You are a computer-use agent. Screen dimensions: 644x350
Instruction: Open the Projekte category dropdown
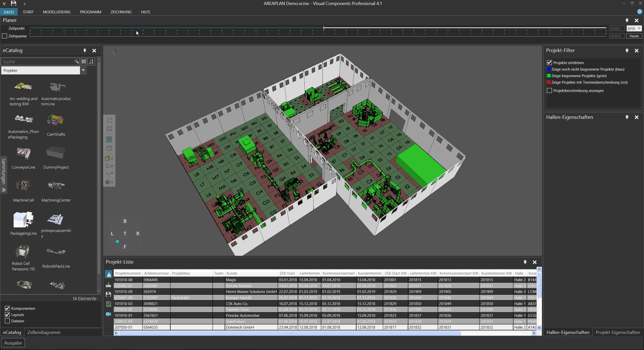click(x=83, y=70)
